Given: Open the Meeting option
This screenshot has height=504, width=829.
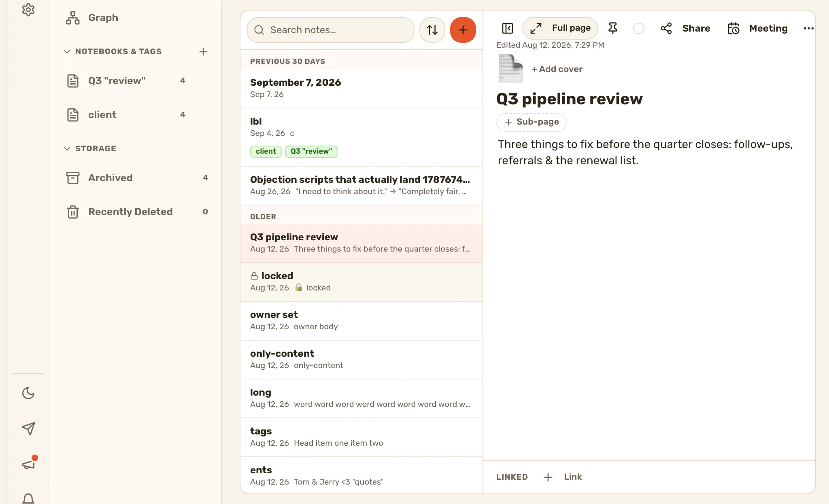Looking at the screenshot, I should [757, 28].
